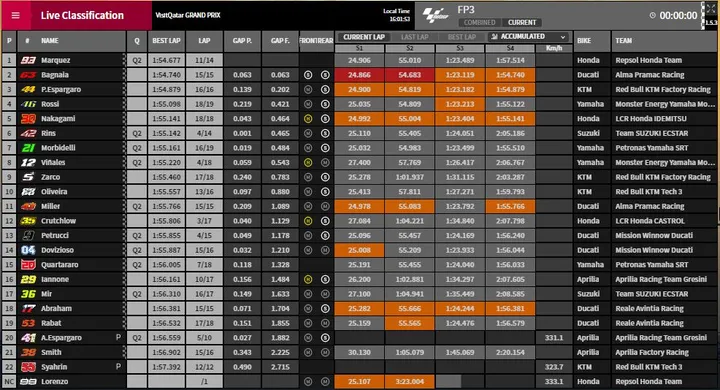Click the S1 sector column header

(360, 48)
